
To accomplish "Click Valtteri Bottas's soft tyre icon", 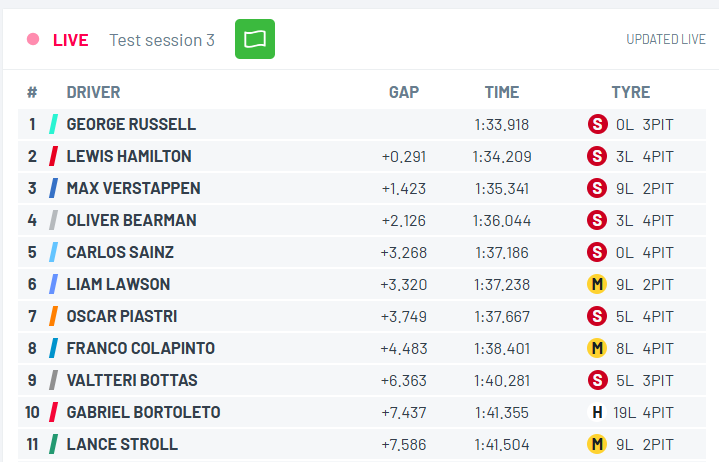I will click(597, 380).
